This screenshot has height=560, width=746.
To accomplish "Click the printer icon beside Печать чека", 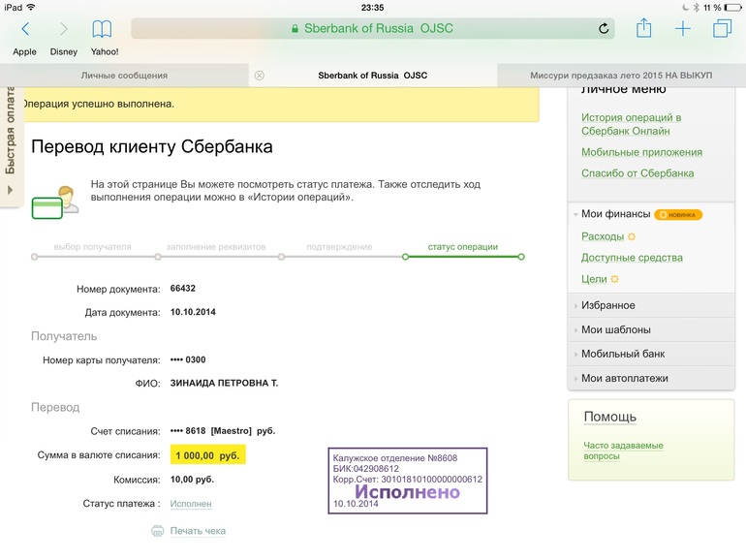I will (157, 531).
